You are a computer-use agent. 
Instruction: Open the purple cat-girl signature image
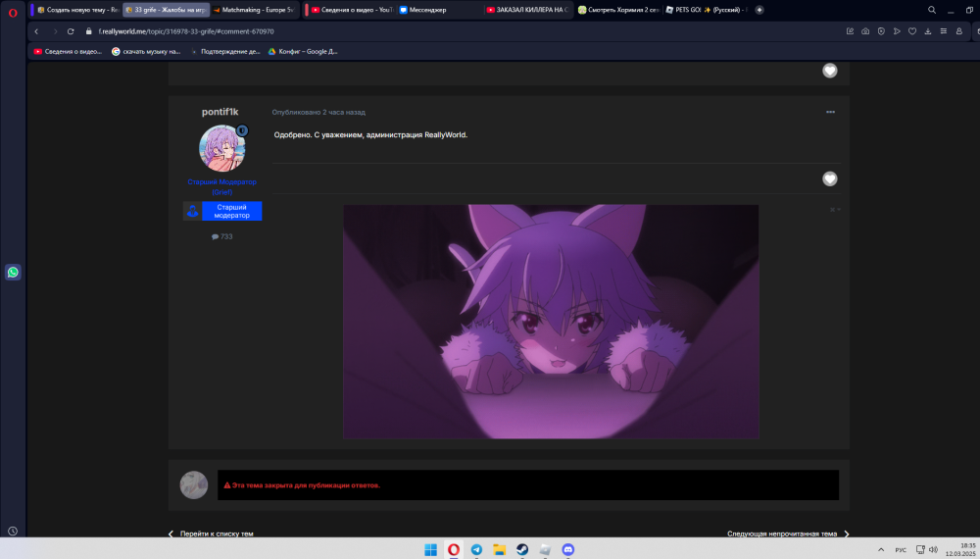point(551,322)
